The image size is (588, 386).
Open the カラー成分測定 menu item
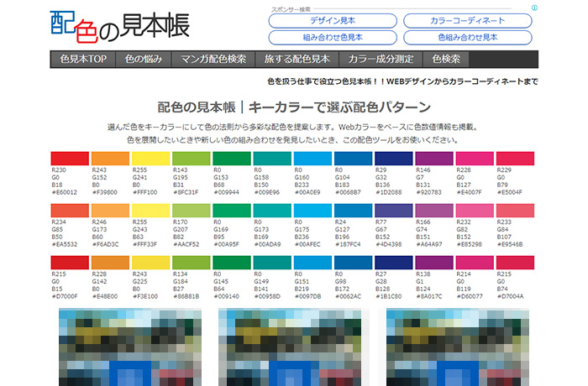click(x=381, y=60)
